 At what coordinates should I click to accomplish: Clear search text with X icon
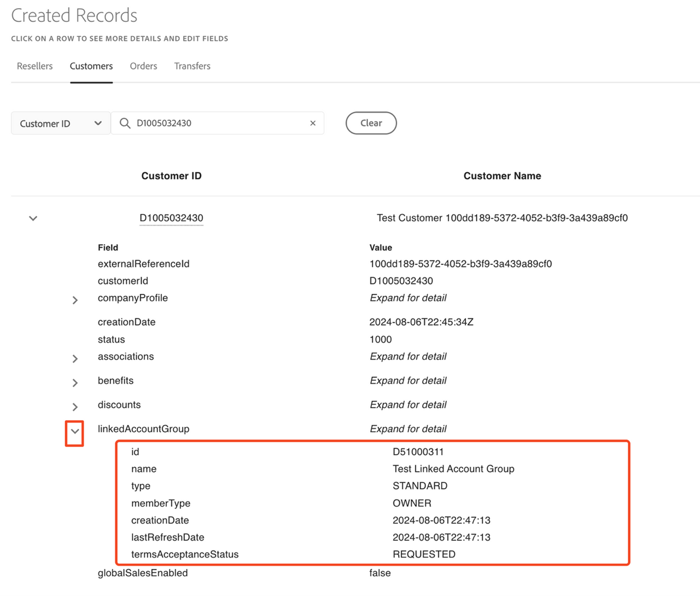tap(313, 123)
